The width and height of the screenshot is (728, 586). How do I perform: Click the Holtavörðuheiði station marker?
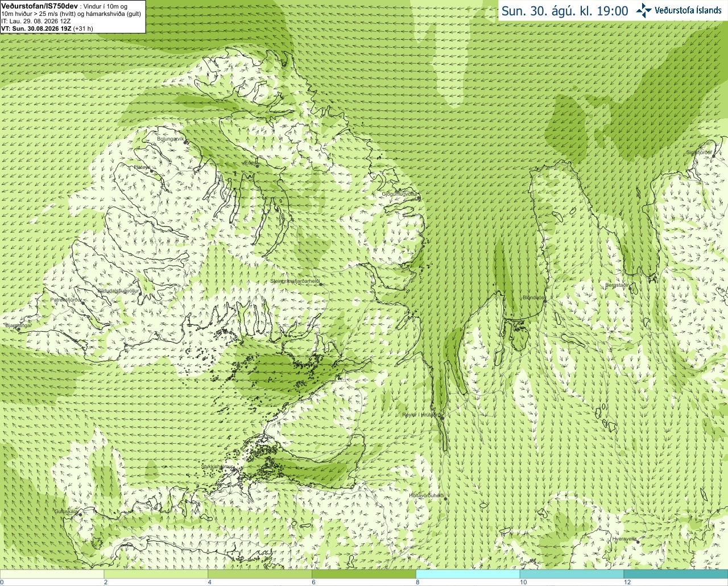pos(445,498)
